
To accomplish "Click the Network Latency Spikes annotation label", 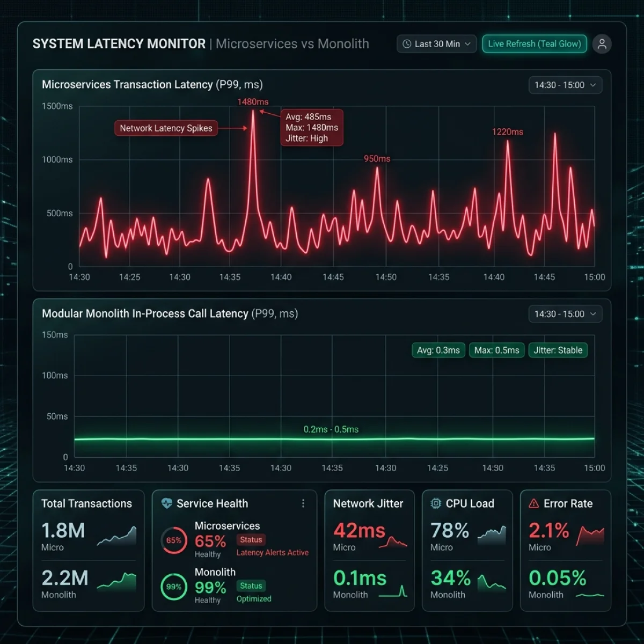I will click(166, 128).
